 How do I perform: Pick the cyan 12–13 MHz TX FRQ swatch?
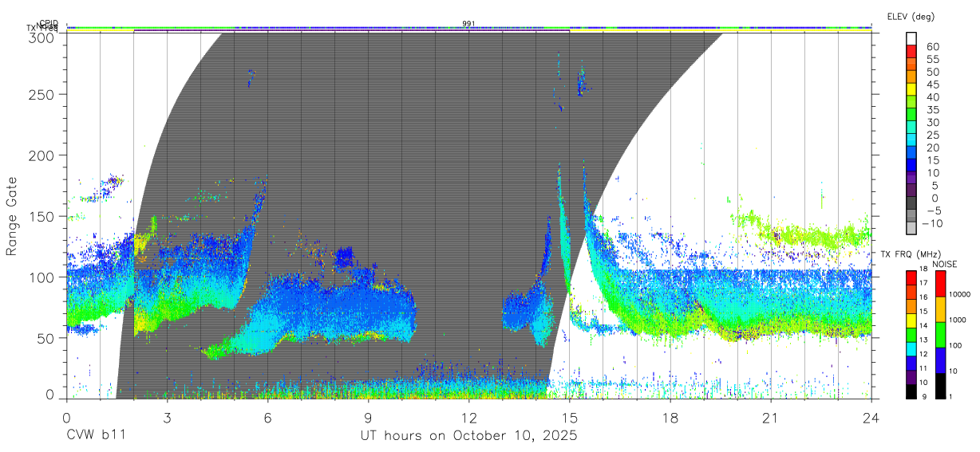[x=911, y=348]
